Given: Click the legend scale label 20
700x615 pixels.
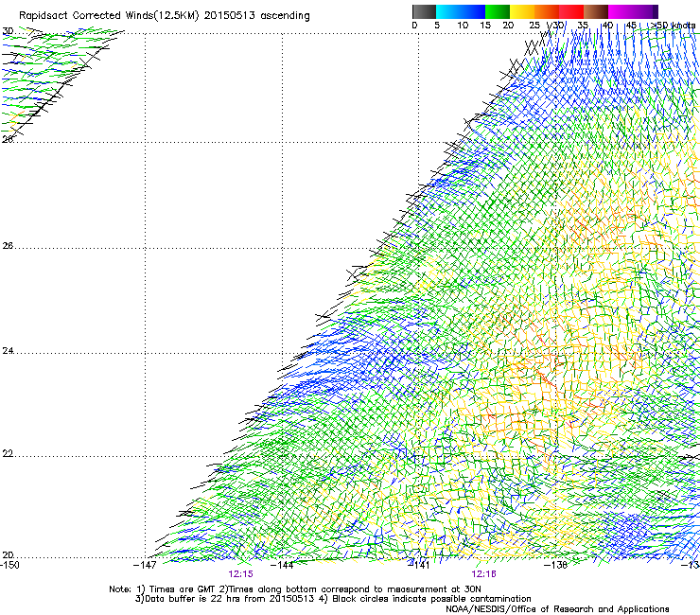Looking at the screenshot, I should (509, 25).
